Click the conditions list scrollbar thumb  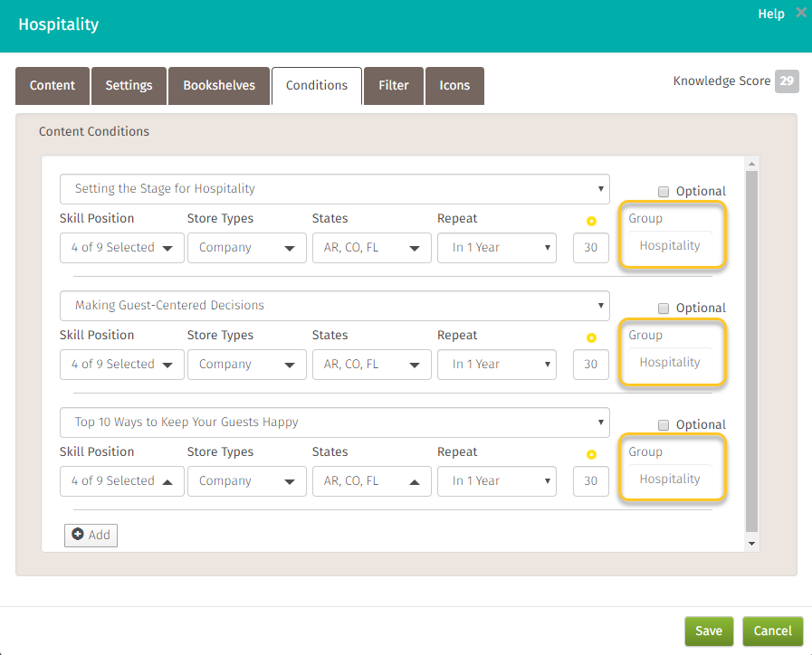(x=752, y=352)
